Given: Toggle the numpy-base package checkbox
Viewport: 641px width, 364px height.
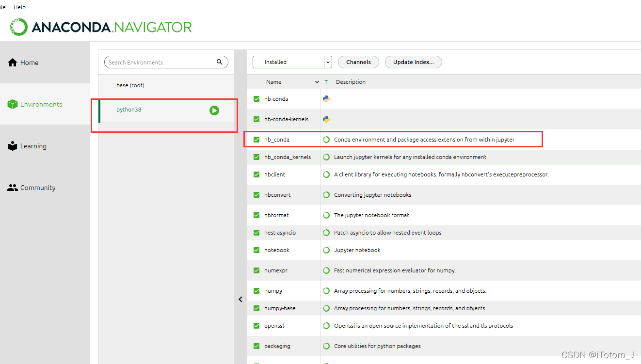Looking at the screenshot, I should (x=256, y=308).
